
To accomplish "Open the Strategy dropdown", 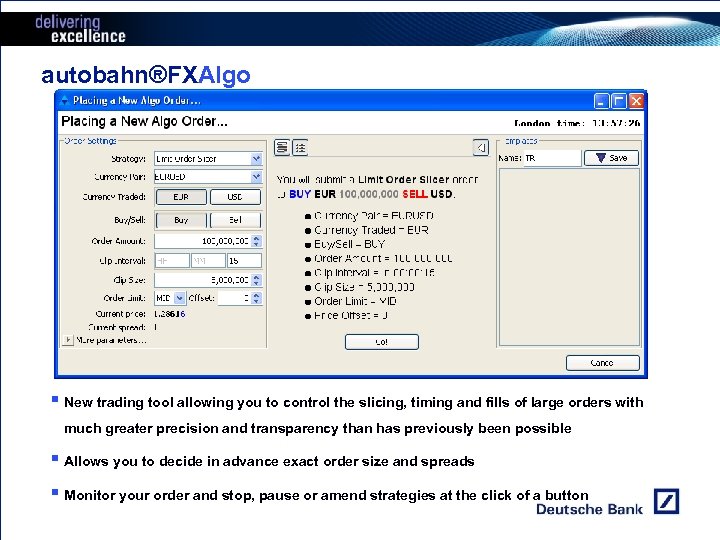I will click(x=256, y=158).
